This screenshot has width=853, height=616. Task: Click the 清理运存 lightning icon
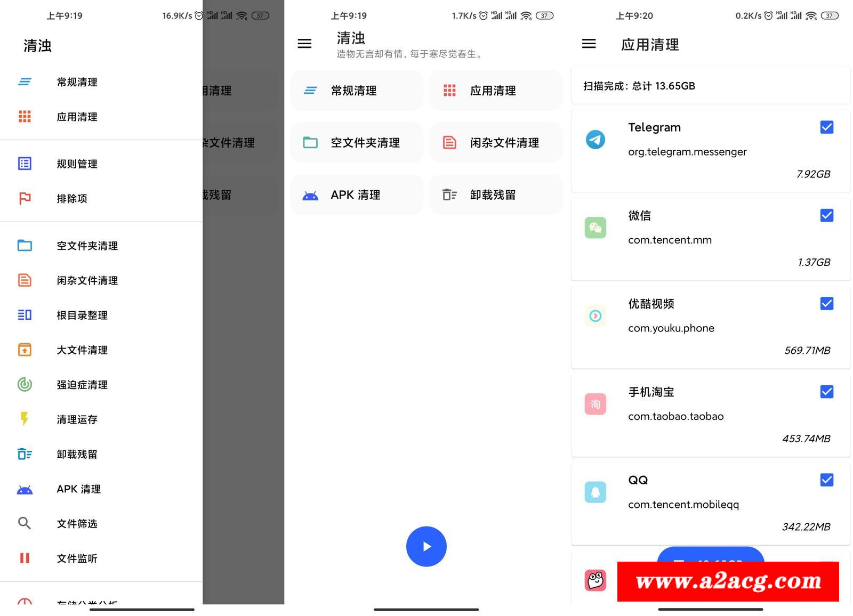pyautogui.click(x=25, y=419)
